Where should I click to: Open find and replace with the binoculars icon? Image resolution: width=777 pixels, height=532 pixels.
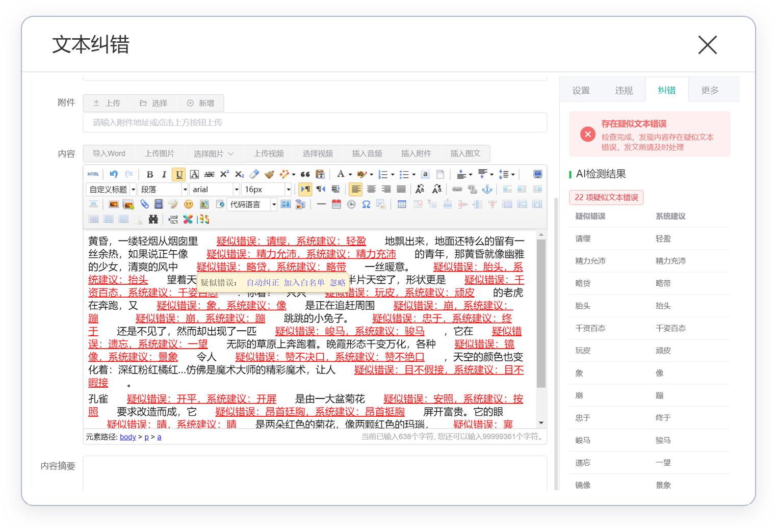152,219
